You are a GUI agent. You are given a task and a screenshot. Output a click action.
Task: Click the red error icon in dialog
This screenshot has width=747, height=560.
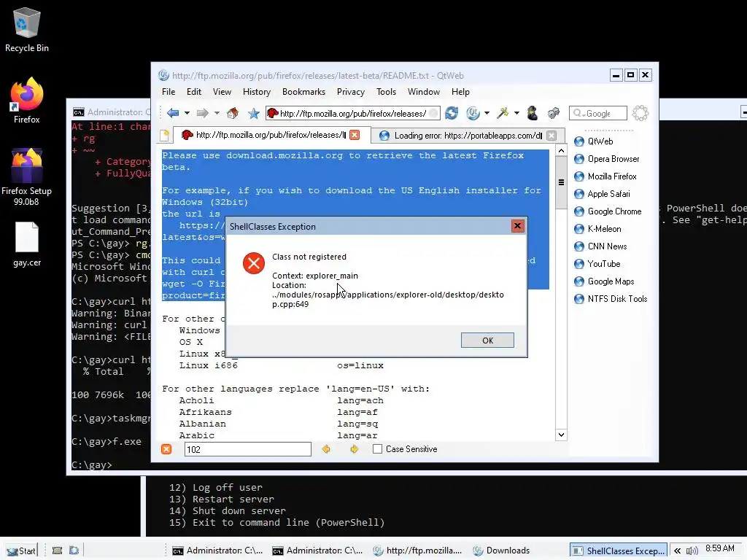pyautogui.click(x=253, y=262)
